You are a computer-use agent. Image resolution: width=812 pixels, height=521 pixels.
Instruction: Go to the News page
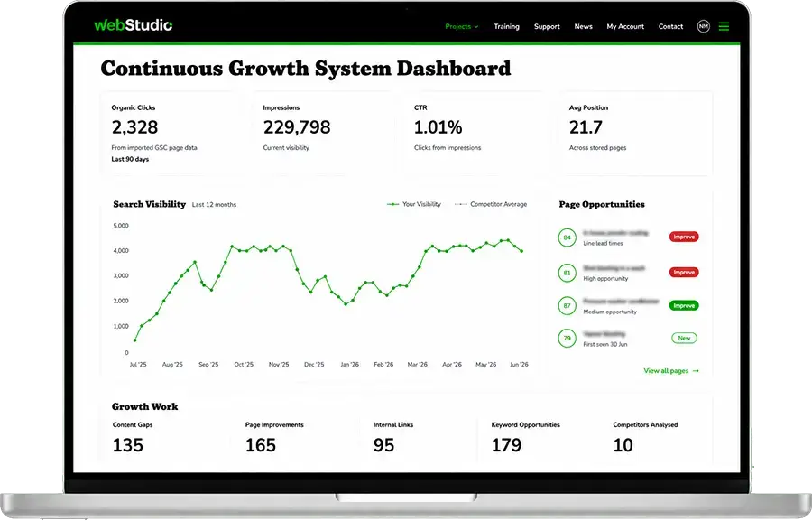[583, 26]
